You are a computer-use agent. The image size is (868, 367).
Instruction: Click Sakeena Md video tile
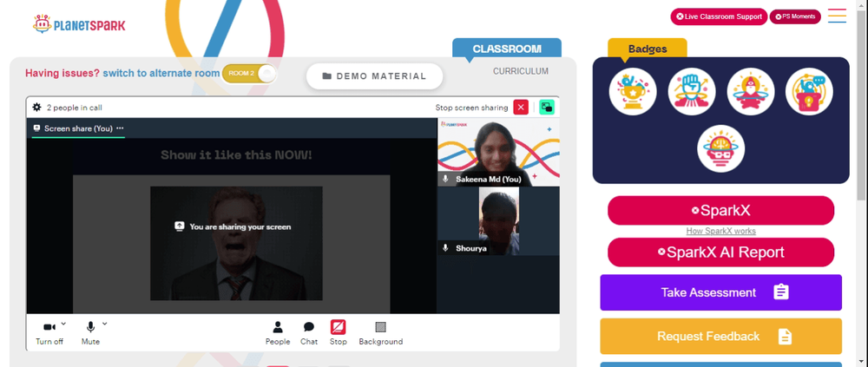click(x=499, y=152)
